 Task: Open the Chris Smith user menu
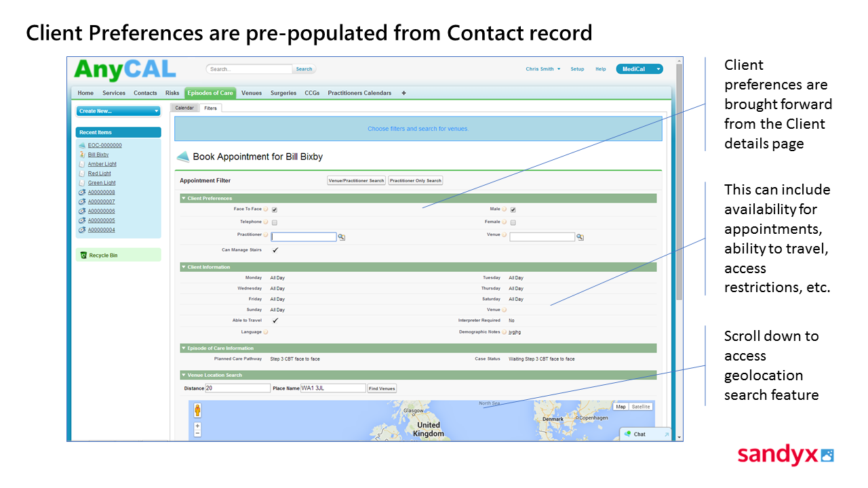(543, 69)
